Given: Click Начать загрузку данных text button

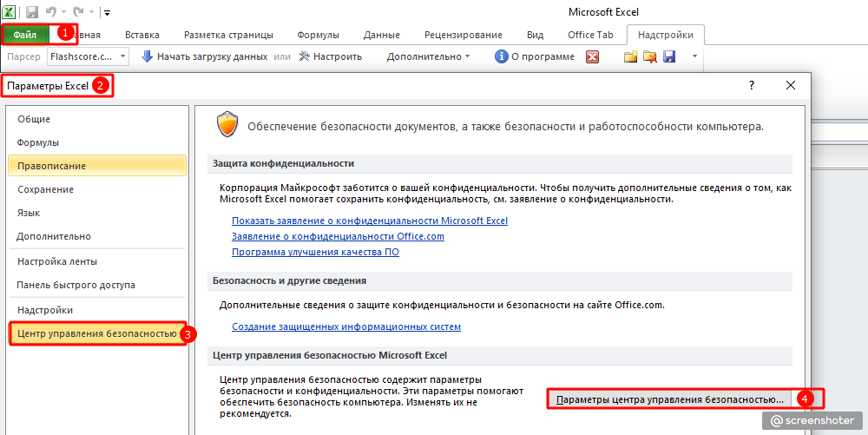Looking at the screenshot, I should coord(212,56).
